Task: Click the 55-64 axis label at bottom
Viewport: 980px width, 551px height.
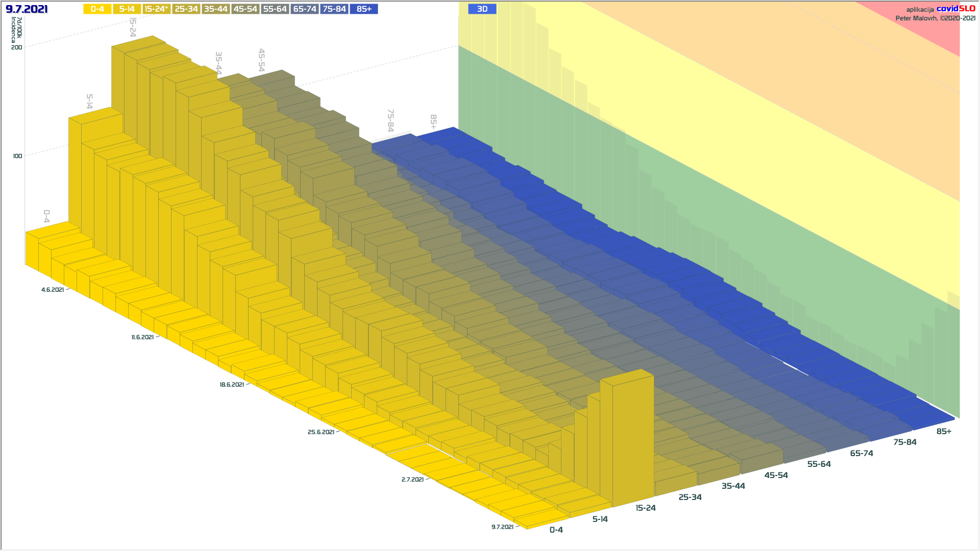Action: click(x=819, y=464)
